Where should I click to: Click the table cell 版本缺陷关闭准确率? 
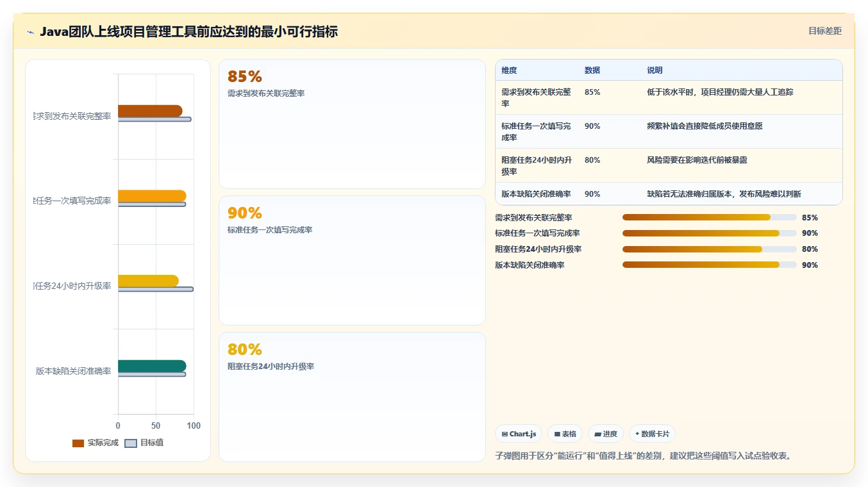(536, 194)
